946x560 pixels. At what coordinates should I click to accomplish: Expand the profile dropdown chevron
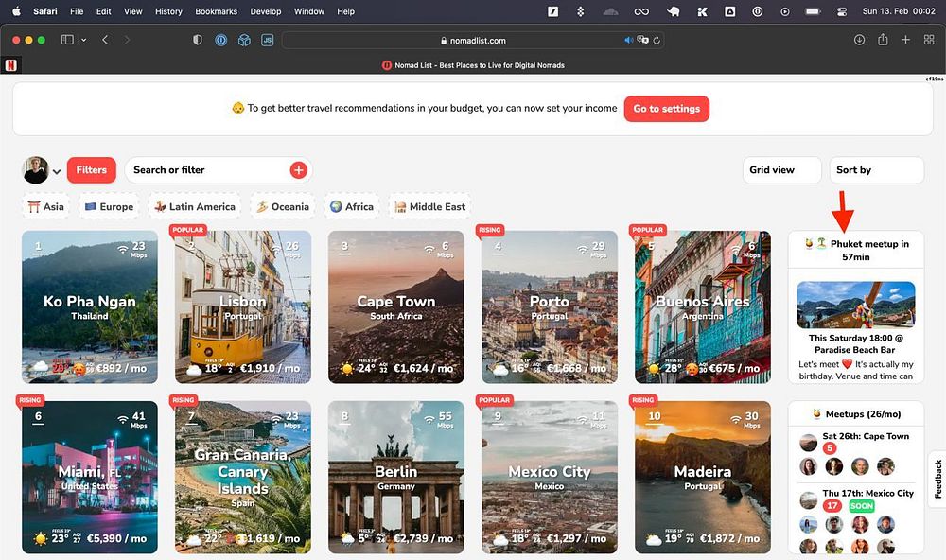[57, 172]
